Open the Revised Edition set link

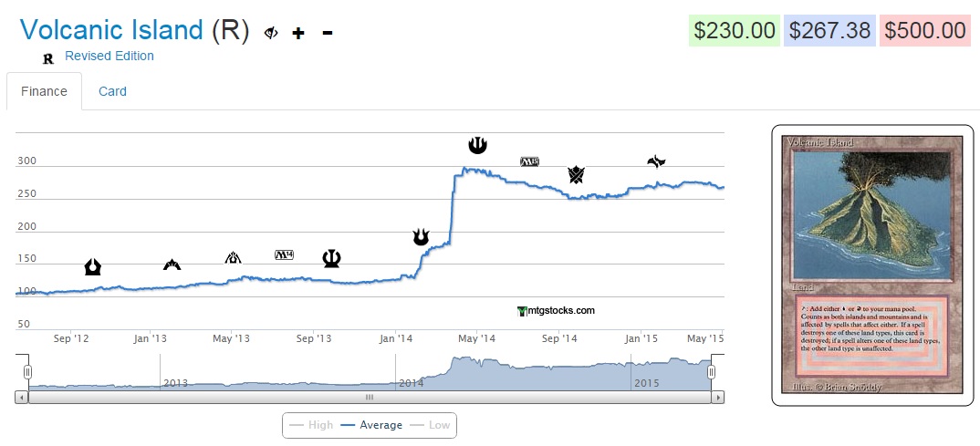[x=109, y=56]
